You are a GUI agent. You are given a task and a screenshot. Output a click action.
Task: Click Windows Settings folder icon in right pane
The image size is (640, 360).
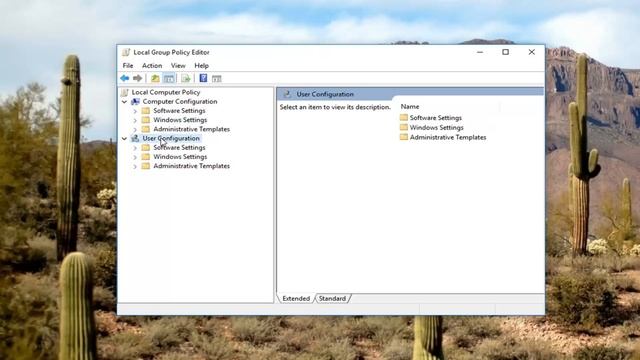[404, 127]
